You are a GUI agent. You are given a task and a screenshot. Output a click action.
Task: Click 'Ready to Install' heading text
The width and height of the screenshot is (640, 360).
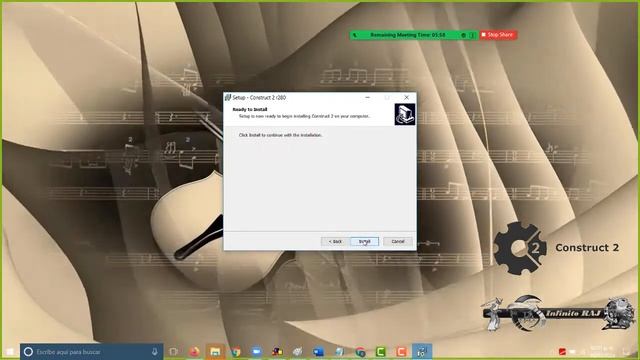click(250, 109)
